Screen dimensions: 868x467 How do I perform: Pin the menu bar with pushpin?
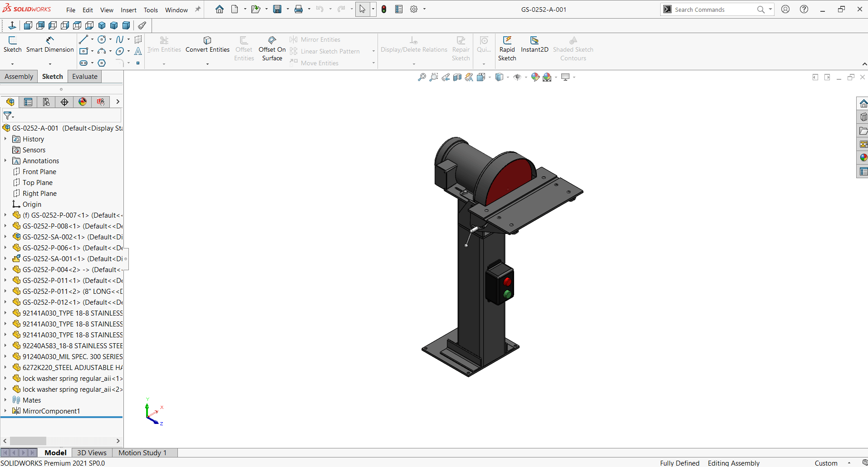click(198, 9)
